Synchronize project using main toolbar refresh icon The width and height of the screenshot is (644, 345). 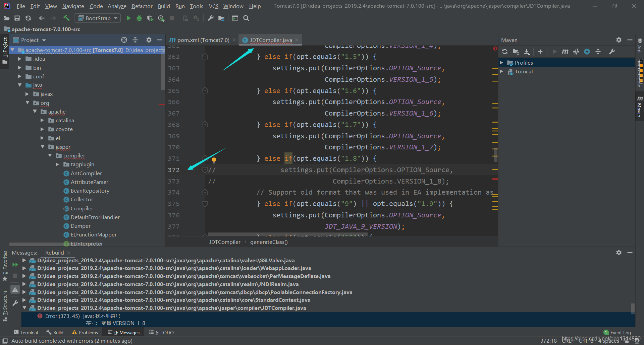(x=28, y=18)
